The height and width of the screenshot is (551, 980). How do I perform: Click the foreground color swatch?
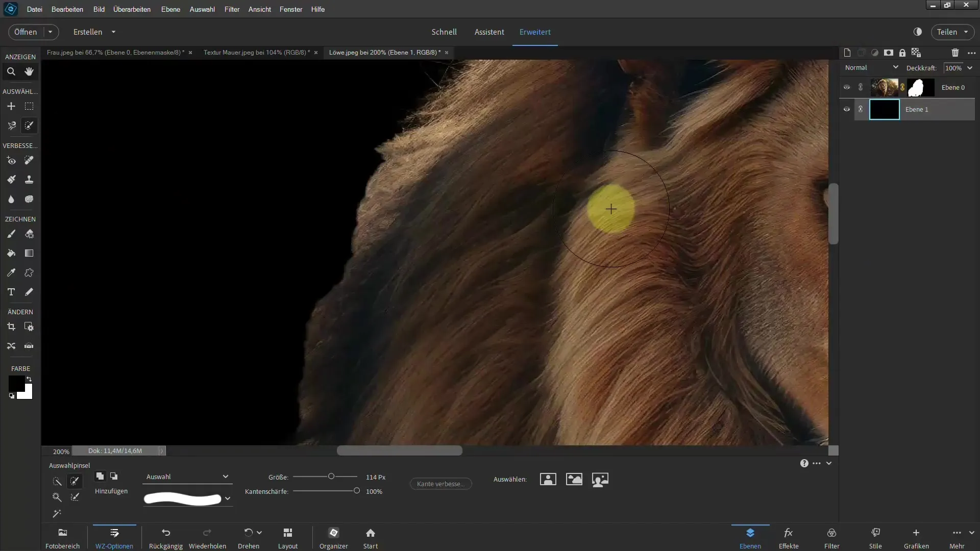[x=16, y=384]
